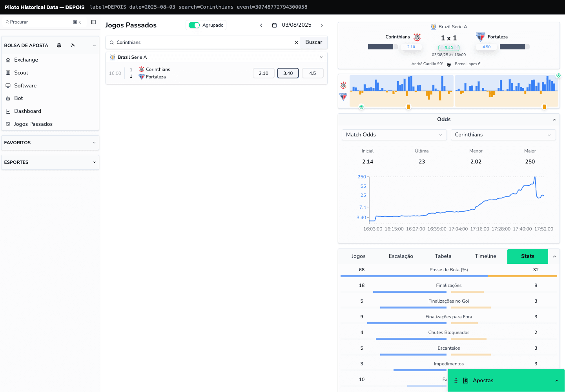Click the settings gear beside Bolsa de Aposta
Viewport: 565px width, 392px height.
tap(59, 45)
